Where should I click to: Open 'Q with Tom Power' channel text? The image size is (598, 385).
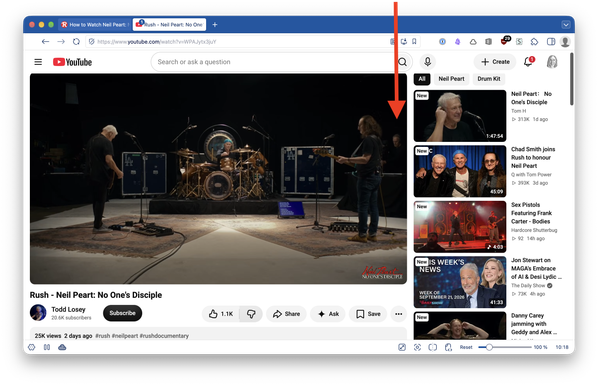531,174
